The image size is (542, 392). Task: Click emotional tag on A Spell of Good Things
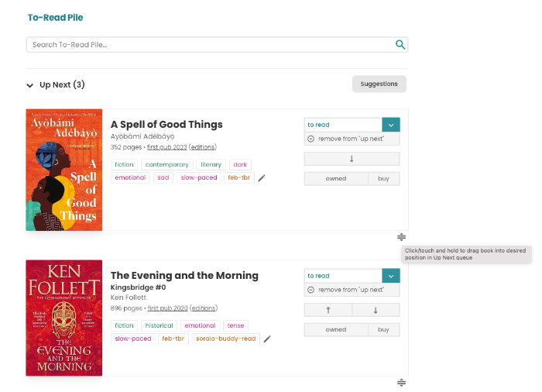tap(130, 178)
